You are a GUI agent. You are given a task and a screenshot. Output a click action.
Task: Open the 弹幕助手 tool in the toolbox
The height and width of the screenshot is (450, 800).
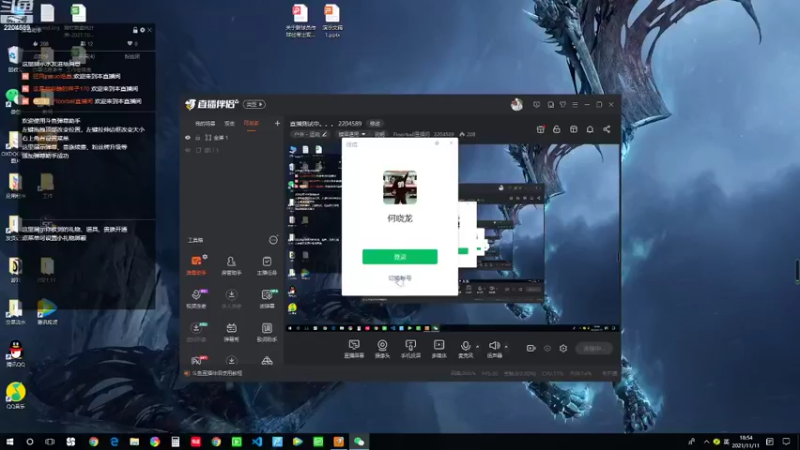coord(196,265)
